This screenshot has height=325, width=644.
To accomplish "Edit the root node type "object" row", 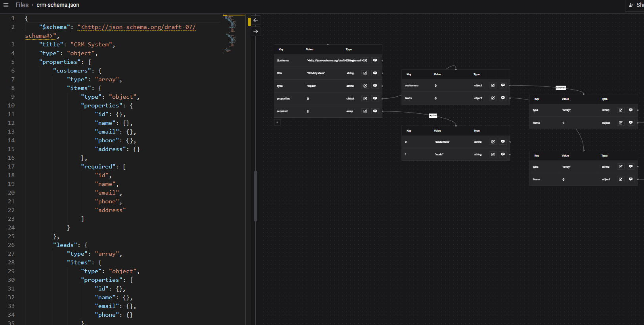I will (365, 86).
